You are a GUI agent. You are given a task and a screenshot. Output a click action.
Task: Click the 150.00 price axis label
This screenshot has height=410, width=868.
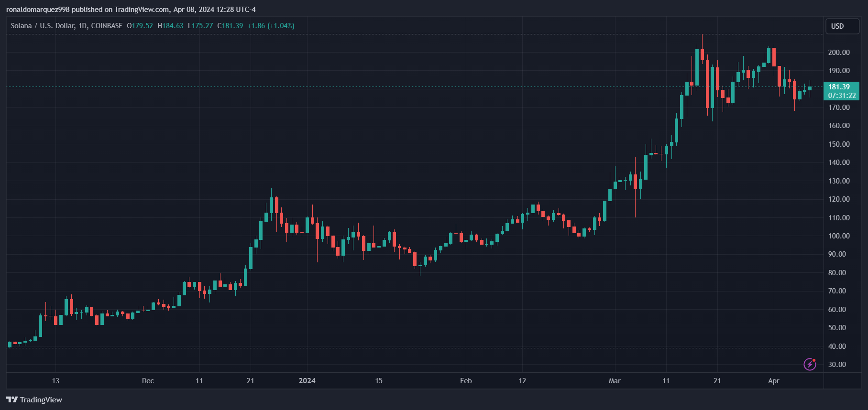pyautogui.click(x=839, y=144)
